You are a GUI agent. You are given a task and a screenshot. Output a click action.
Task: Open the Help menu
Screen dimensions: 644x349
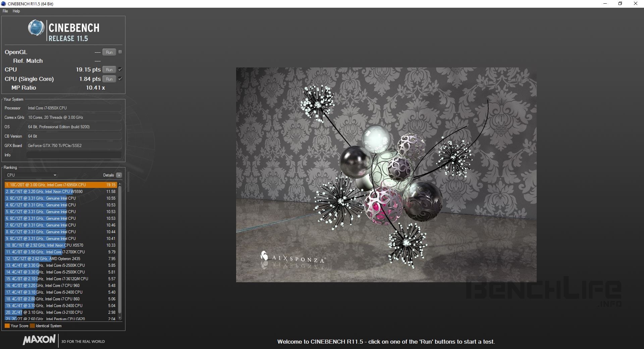(16, 11)
